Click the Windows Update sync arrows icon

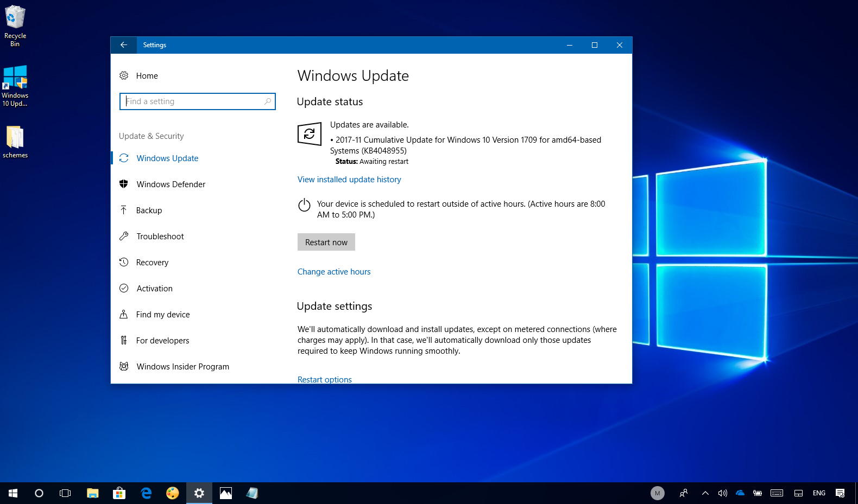[124, 158]
